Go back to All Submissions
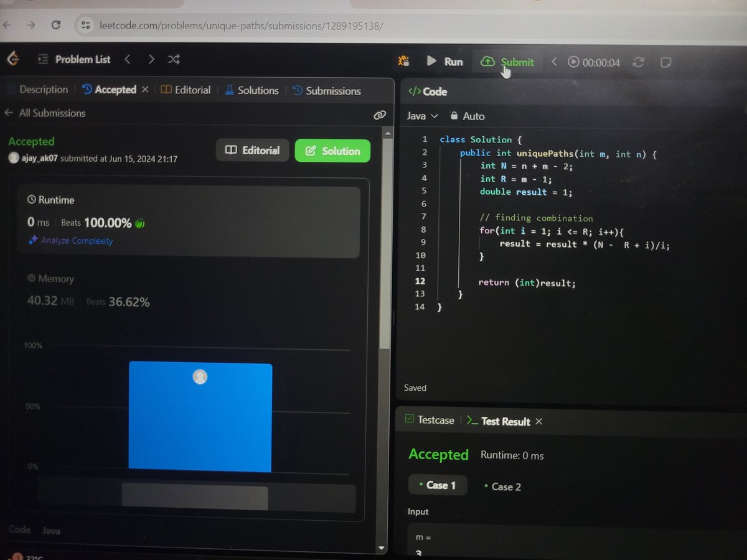 [45, 113]
